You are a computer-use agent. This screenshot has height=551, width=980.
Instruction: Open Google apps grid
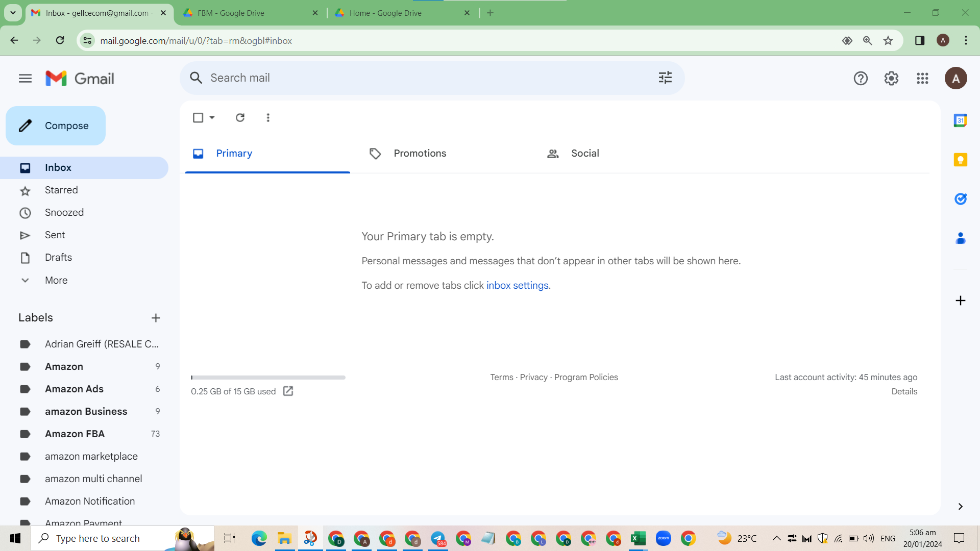(x=922, y=78)
